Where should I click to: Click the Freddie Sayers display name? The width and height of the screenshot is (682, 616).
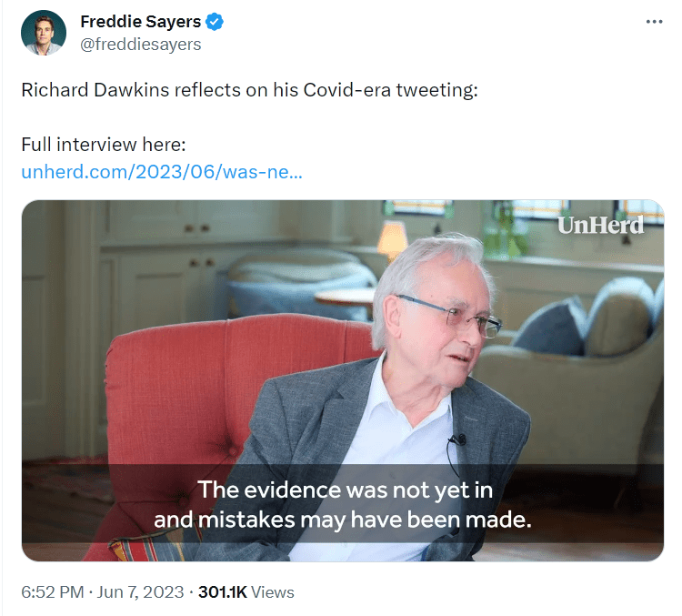tap(140, 23)
